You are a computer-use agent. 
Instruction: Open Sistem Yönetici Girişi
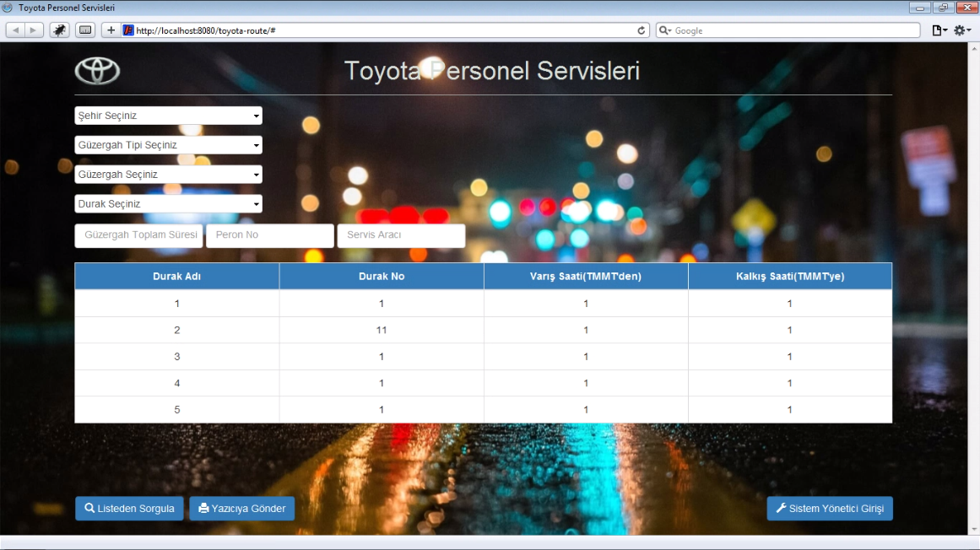pyautogui.click(x=830, y=508)
